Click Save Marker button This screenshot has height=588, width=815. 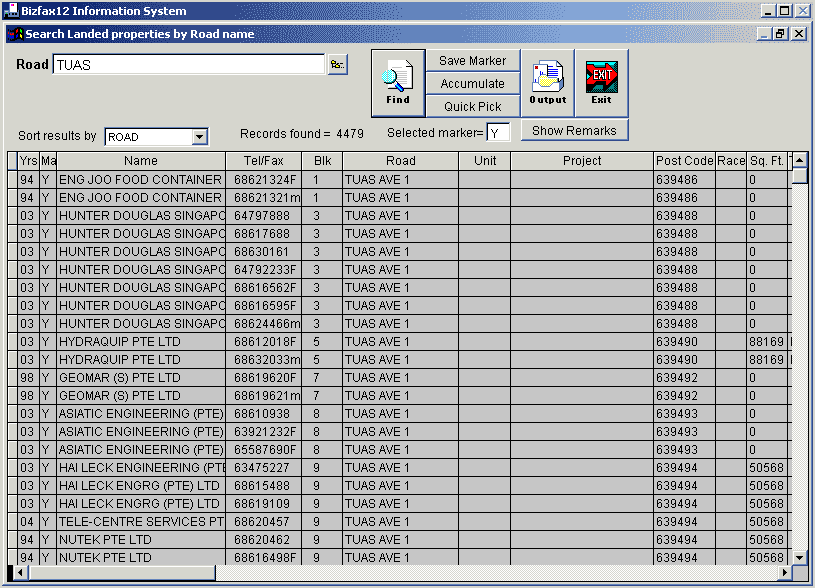click(x=472, y=61)
